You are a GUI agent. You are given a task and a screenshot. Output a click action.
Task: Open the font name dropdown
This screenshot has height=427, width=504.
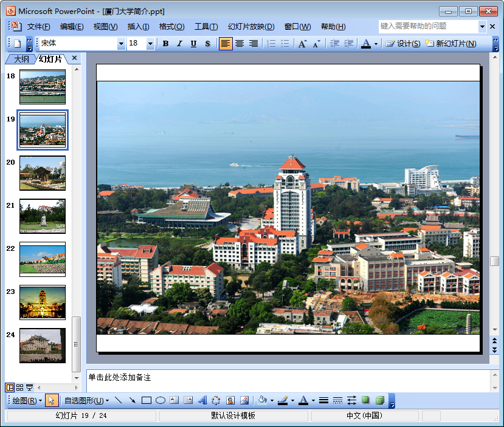tap(121, 44)
